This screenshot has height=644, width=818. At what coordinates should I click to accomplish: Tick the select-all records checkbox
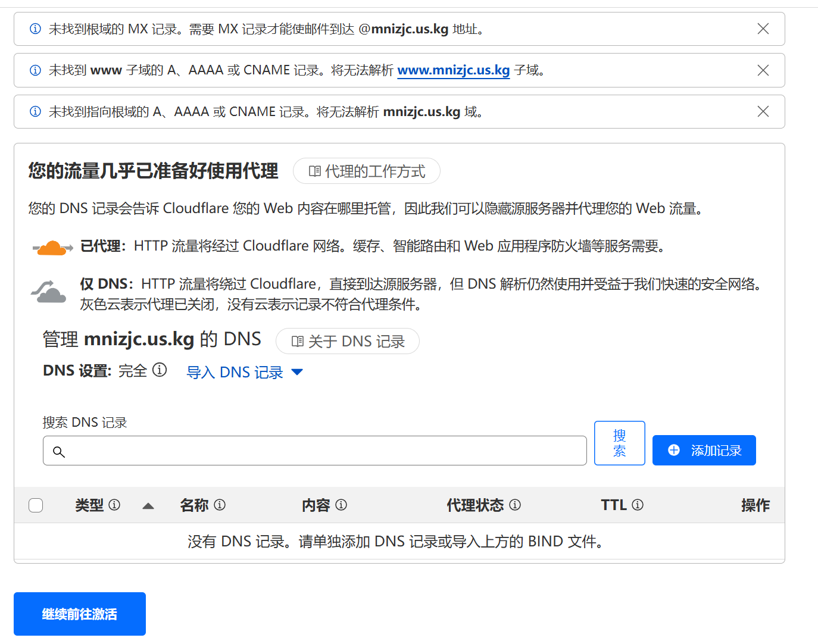click(36, 505)
